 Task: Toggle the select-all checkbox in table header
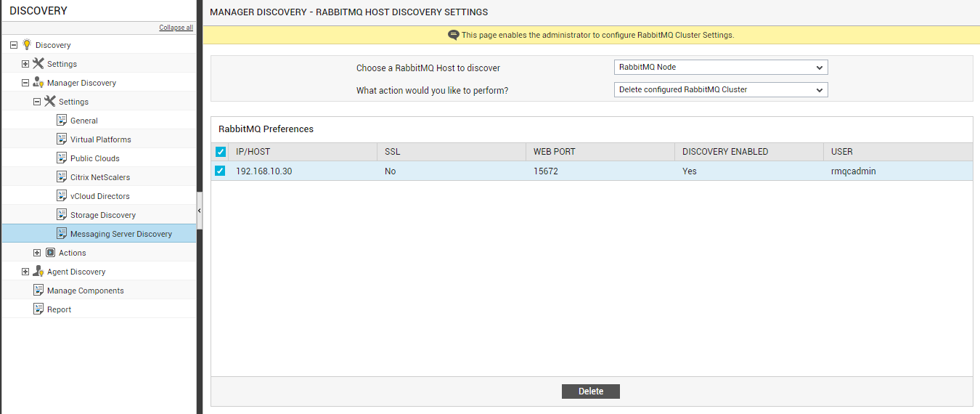pyautogui.click(x=221, y=152)
